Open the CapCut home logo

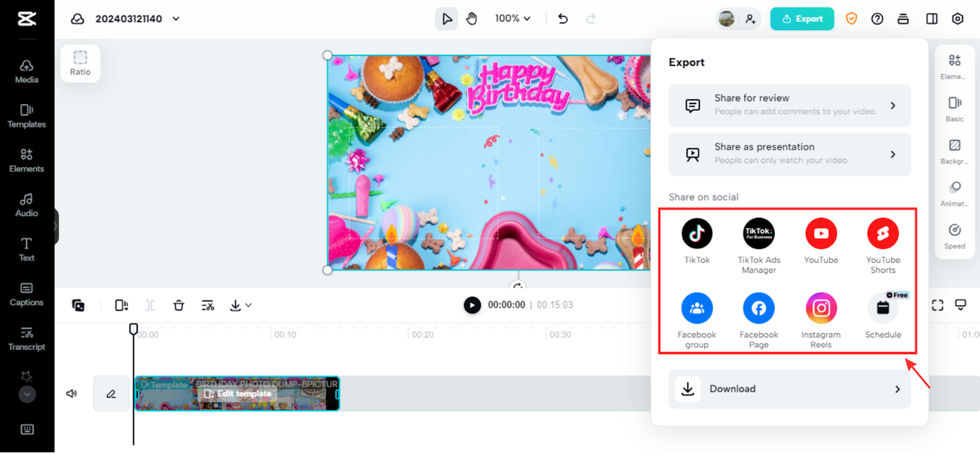27,19
